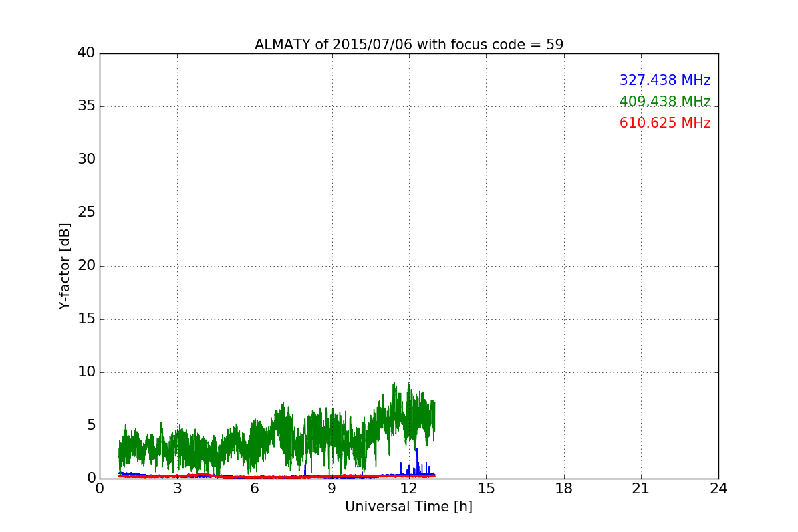
Task: Click x-axis tick value 3
Action: (178, 489)
